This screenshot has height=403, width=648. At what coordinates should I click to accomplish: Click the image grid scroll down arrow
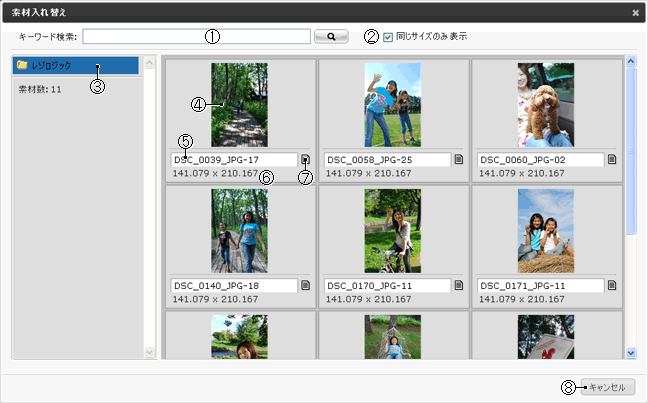click(x=631, y=353)
